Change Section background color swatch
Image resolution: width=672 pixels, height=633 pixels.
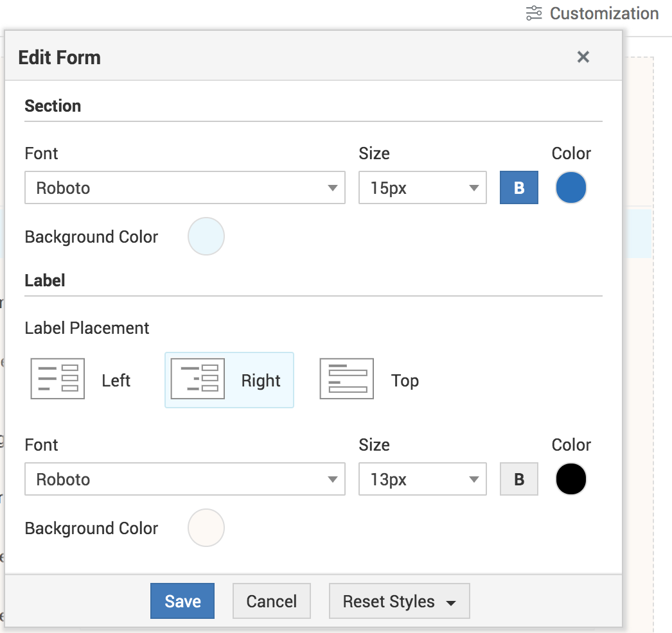point(206,236)
